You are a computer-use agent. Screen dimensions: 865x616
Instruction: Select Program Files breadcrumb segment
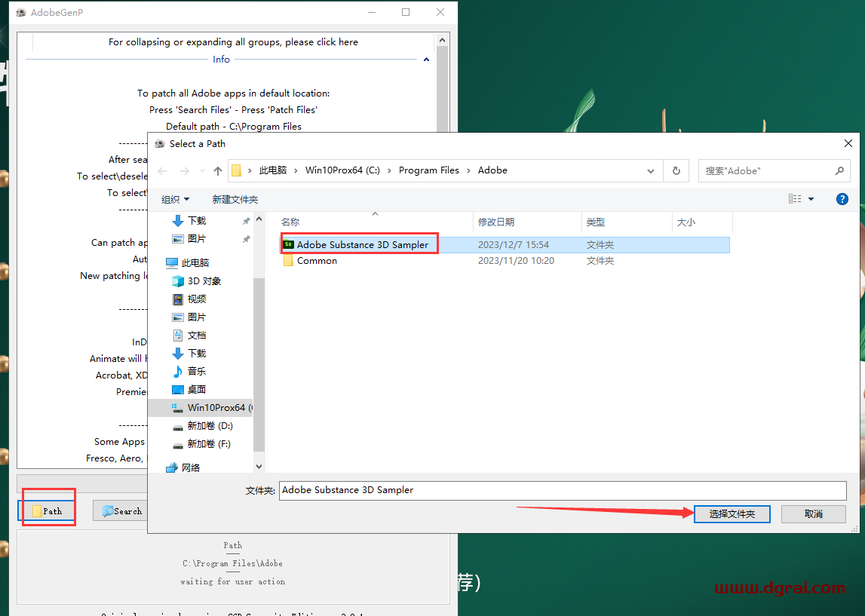428,170
